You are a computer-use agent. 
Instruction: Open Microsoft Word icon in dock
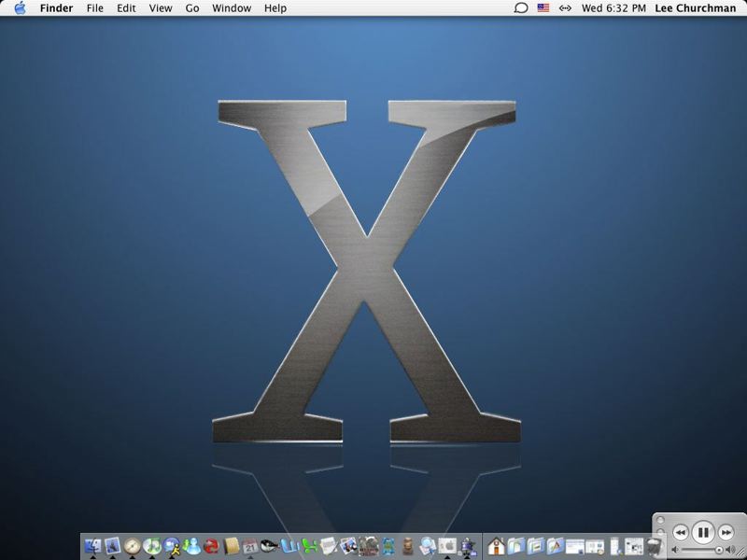pyautogui.click(x=290, y=547)
